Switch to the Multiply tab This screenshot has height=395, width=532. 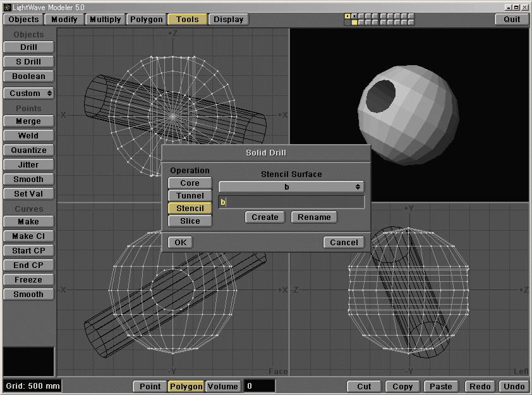tap(104, 19)
